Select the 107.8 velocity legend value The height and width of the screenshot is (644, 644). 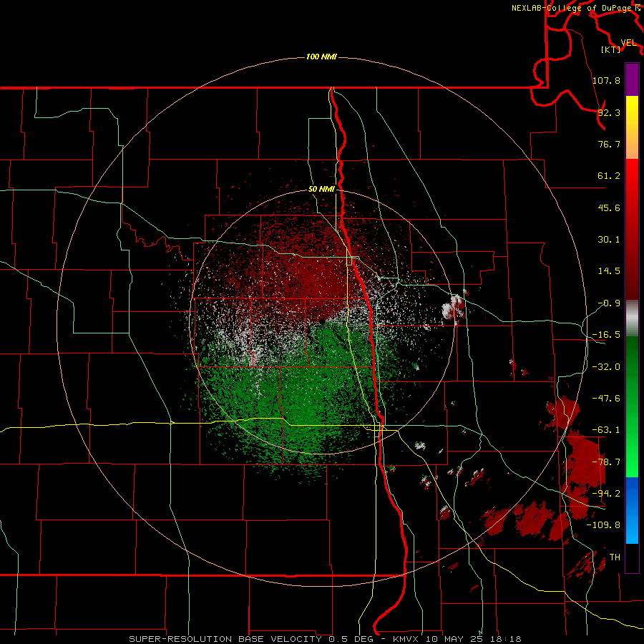coord(606,80)
